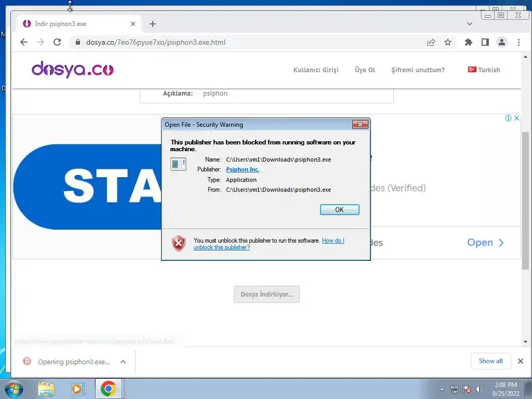This screenshot has height=399, width=532.
Task: Click the browser back arrow
Action: (24, 42)
